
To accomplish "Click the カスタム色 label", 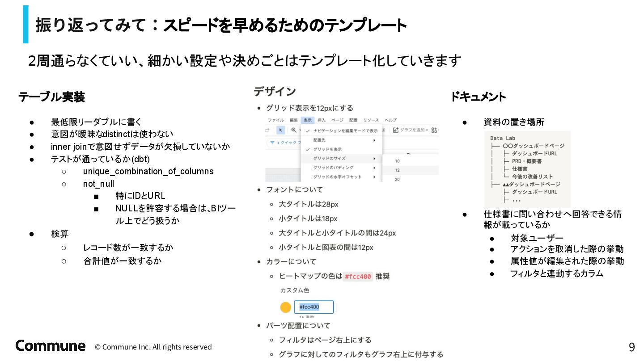I will point(294,290).
